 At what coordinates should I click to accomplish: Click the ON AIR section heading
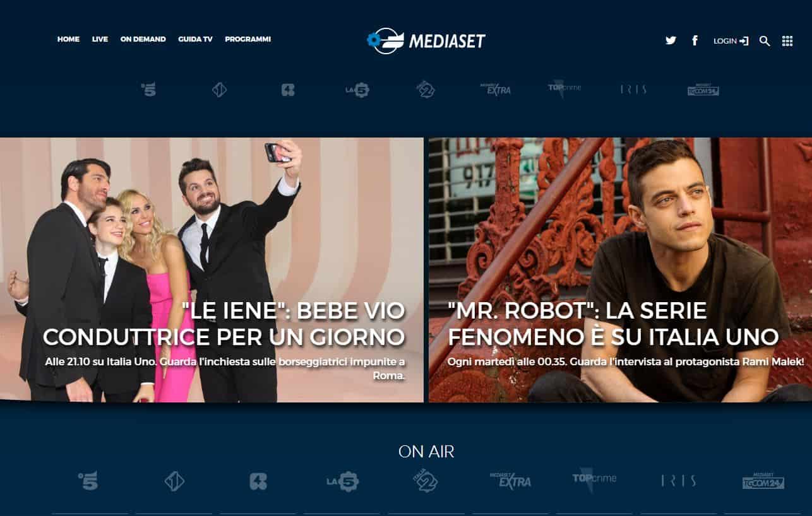(426, 452)
